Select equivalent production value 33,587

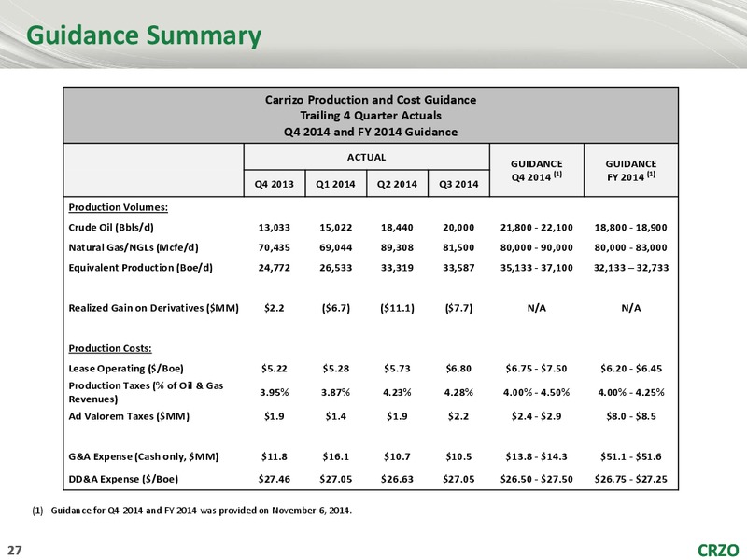(x=458, y=268)
